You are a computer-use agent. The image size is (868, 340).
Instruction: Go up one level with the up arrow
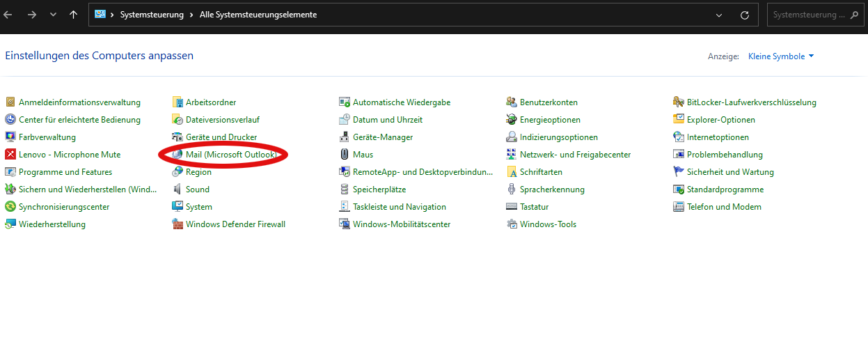pos(73,15)
